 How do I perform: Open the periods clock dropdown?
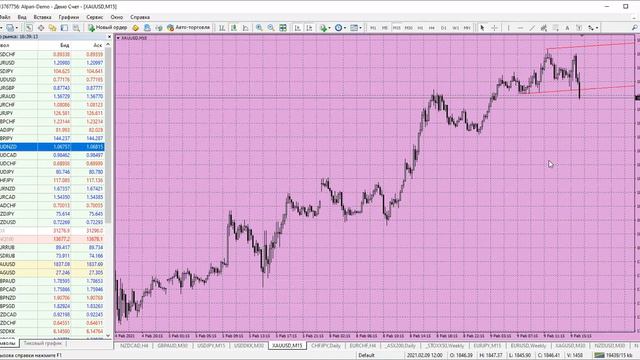click(x=340, y=28)
